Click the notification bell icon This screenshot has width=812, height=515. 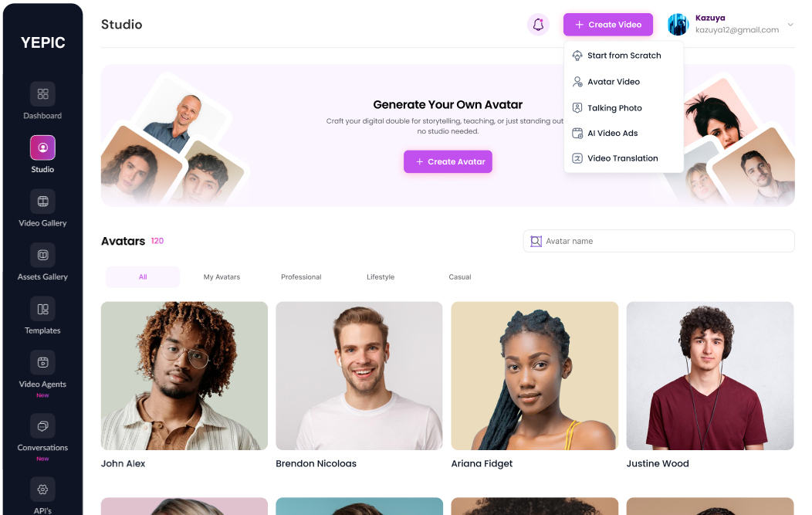[538, 25]
